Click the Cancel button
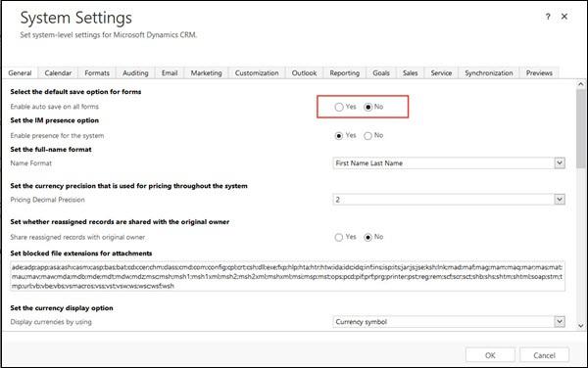Screen dimensions: 588x368 pos(544,355)
